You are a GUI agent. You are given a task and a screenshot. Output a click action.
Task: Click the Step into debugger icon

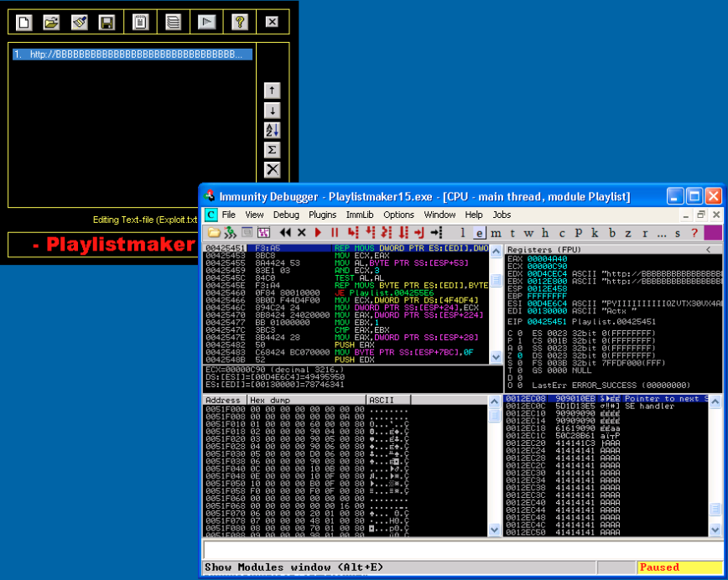pos(353,232)
